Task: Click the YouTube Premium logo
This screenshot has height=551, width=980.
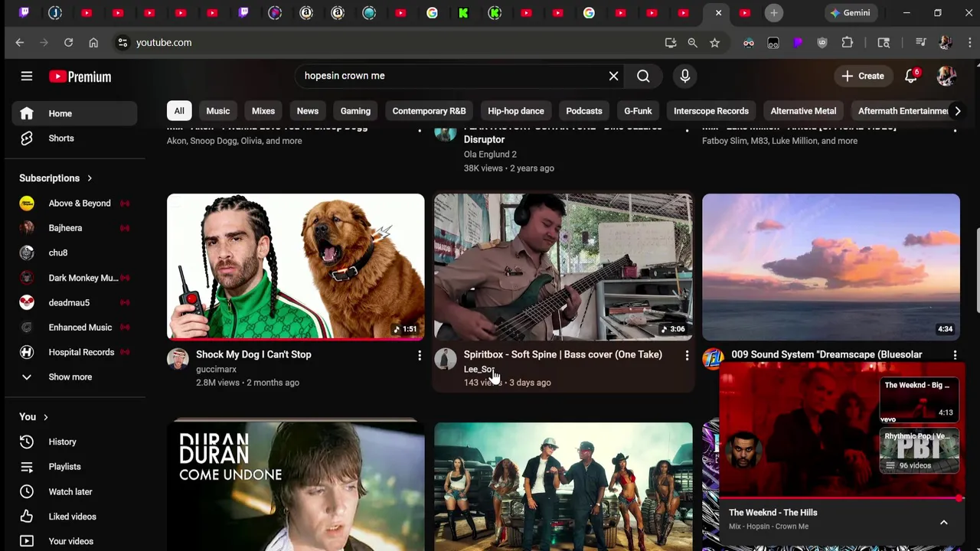Action: click(x=80, y=77)
